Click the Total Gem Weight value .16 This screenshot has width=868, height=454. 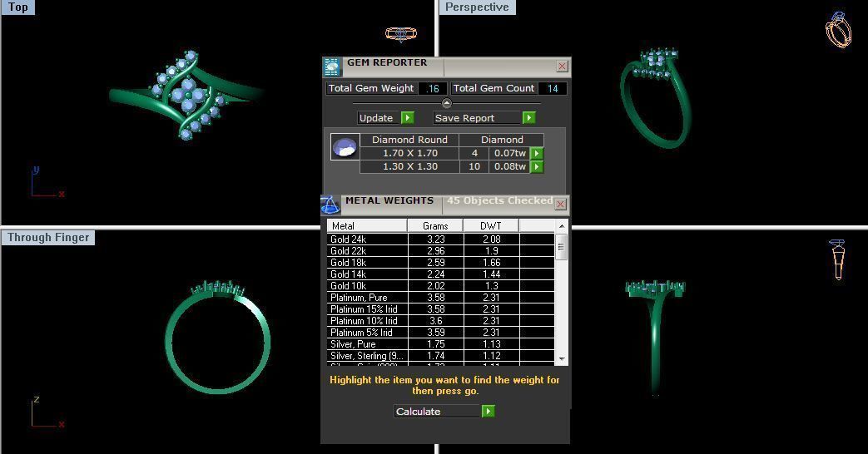tap(433, 88)
